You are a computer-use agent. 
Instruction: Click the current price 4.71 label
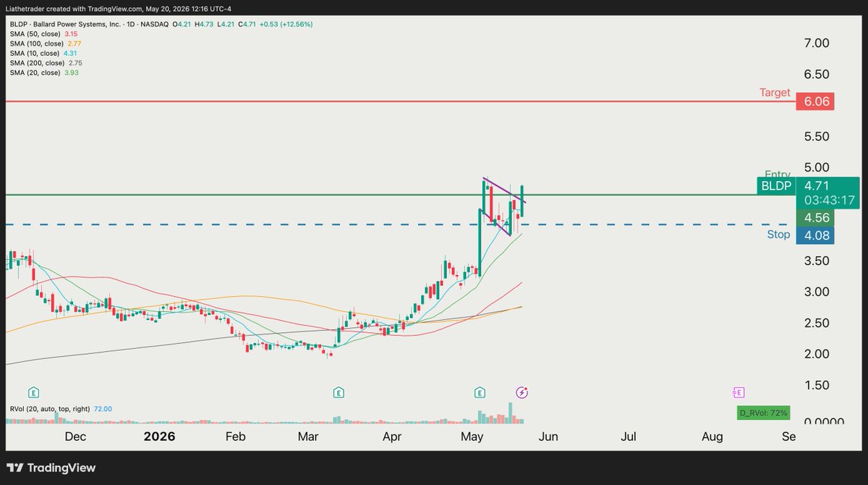tap(816, 185)
